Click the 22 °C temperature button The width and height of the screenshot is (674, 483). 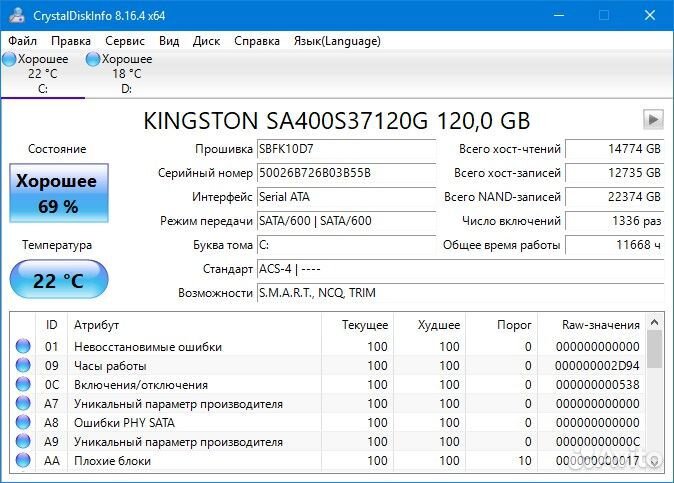[59, 280]
